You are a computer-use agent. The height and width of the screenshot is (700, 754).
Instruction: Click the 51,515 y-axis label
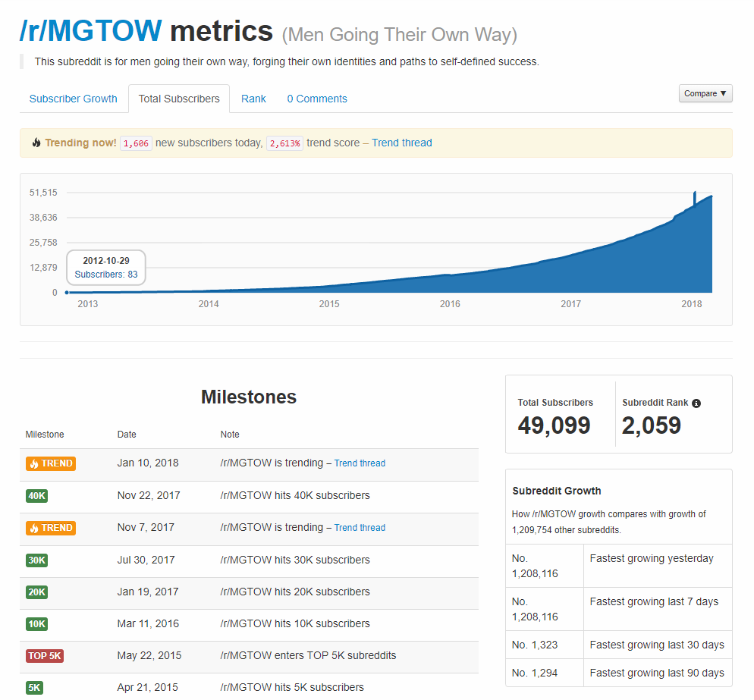click(x=43, y=193)
